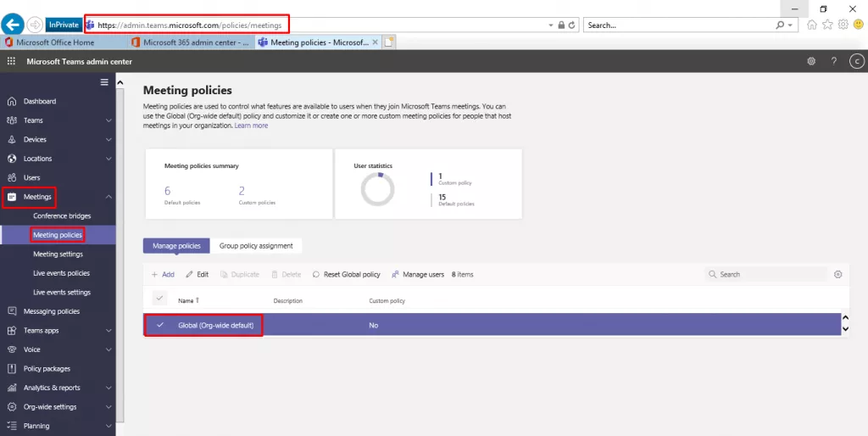
Task: Open the help question mark icon
Action: coord(834,61)
